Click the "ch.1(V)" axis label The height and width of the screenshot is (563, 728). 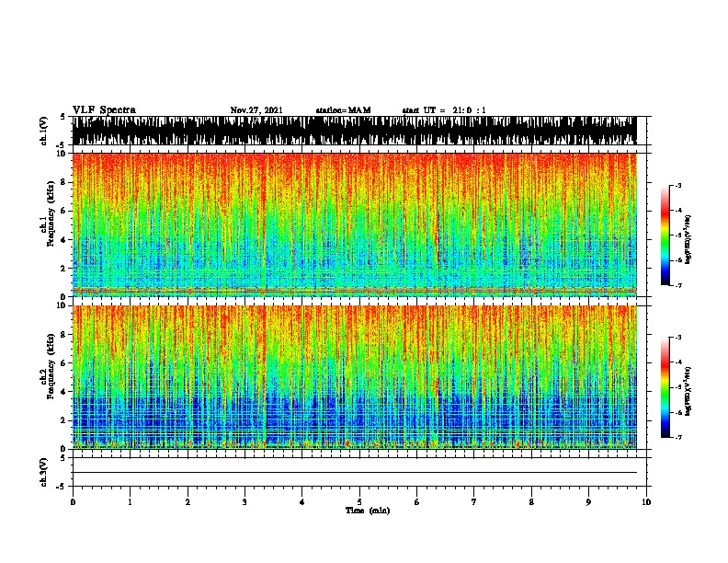[43, 131]
